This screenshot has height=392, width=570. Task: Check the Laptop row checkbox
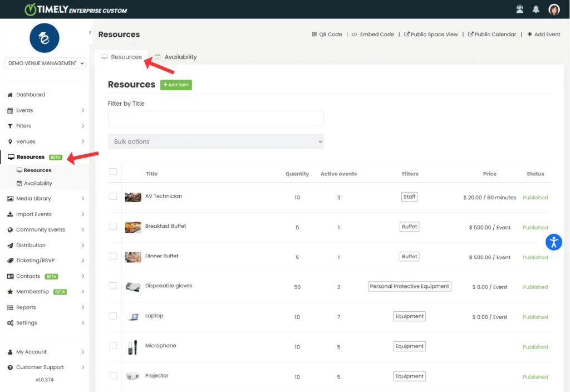point(113,316)
